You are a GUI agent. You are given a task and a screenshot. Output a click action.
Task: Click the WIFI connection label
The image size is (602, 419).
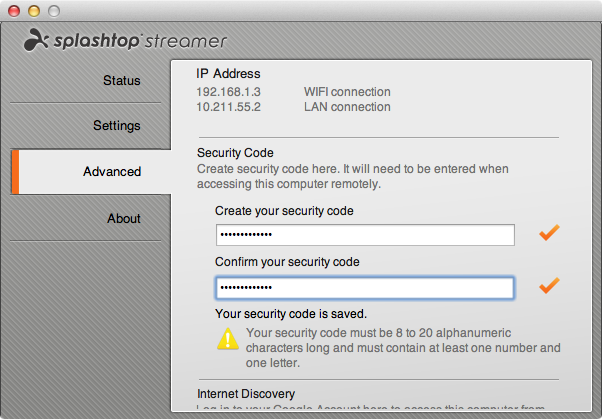click(x=347, y=92)
